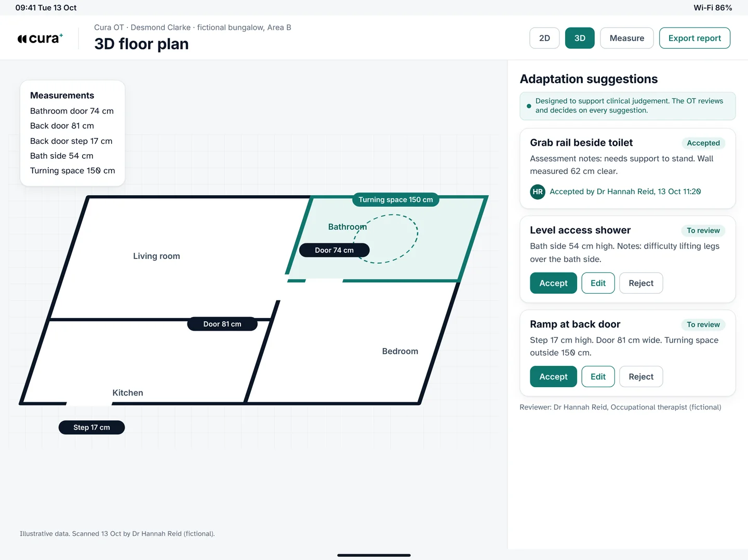Viewport: 748px width, 560px height.
Task: Edit the Level access shower suggestion
Action: point(598,283)
